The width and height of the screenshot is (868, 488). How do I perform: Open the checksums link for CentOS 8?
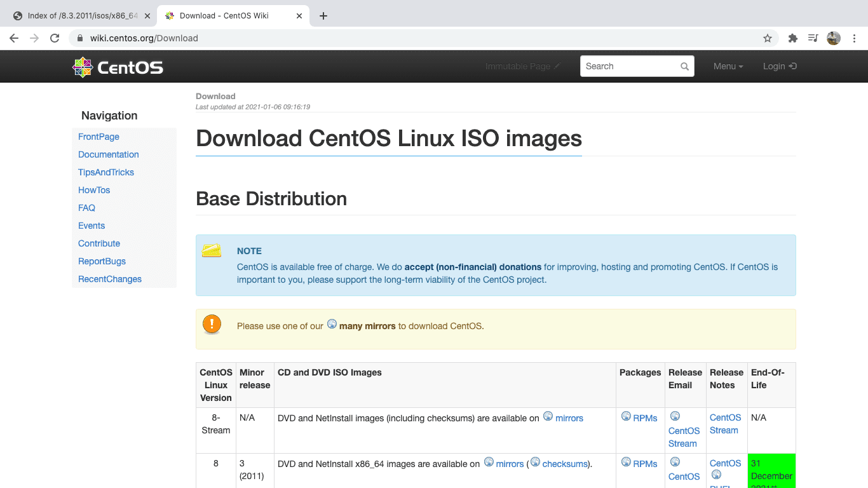pos(565,464)
